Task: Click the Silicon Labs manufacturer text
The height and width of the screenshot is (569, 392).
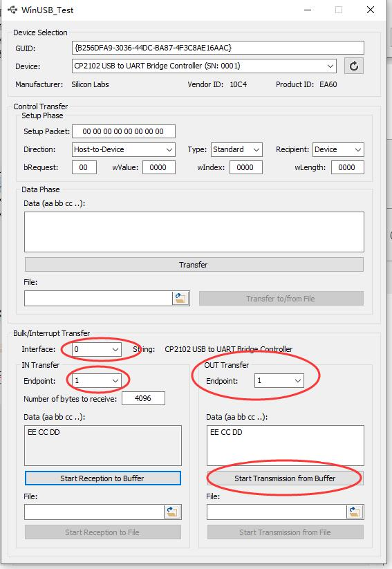Action: pyautogui.click(x=90, y=84)
